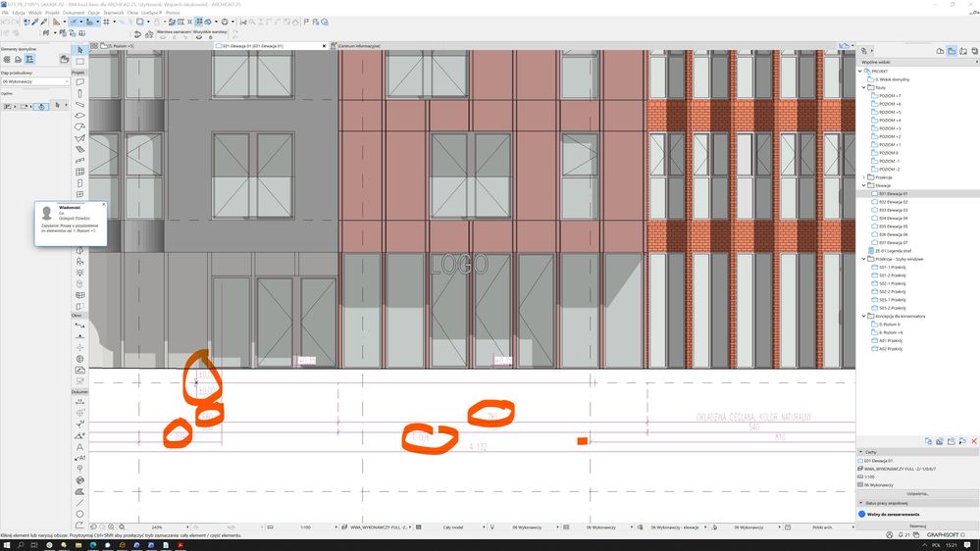
Task: Collapse Przekroje - Szyby windowe folder
Action: coord(864,259)
